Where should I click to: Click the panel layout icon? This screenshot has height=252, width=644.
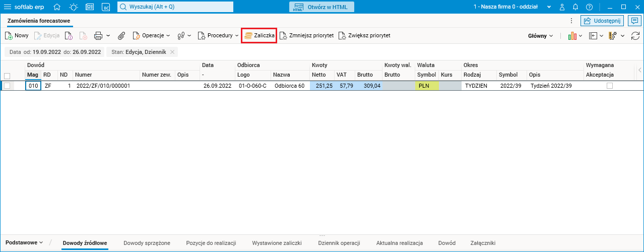pos(594,36)
